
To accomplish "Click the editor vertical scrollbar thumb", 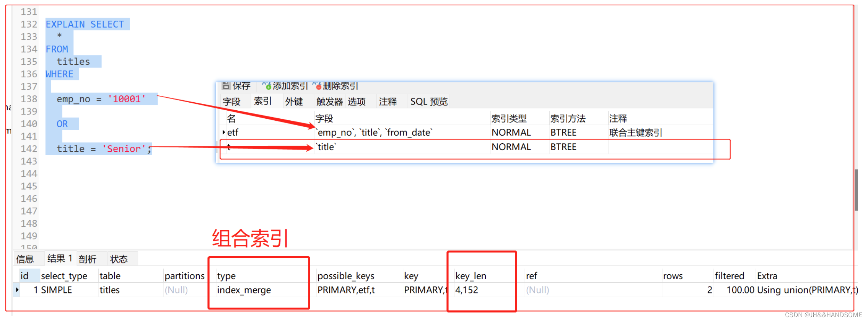I will click(857, 190).
